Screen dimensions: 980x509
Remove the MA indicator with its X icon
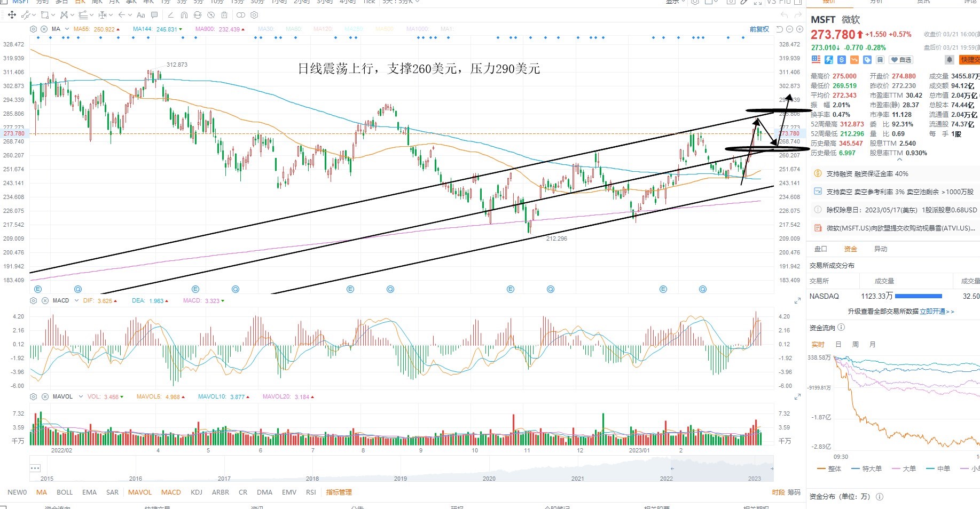click(45, 29)
